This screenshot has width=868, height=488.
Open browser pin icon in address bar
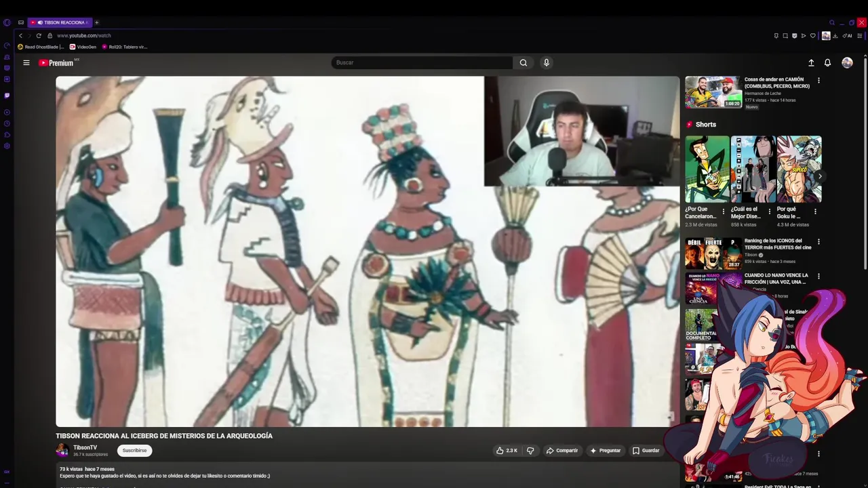tap(776, 36)
